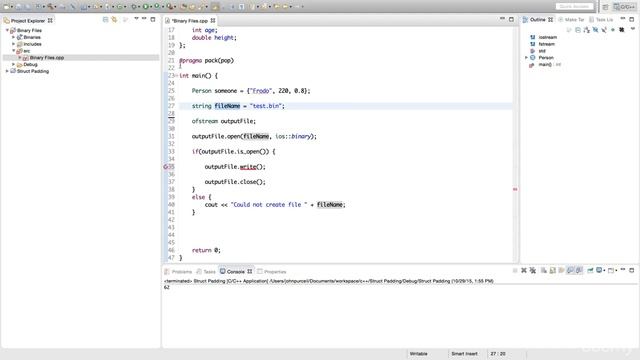Click the Project Explorer view title
Image resolution: width=640 pixels, height=360 pixels.
pos(28,20)
